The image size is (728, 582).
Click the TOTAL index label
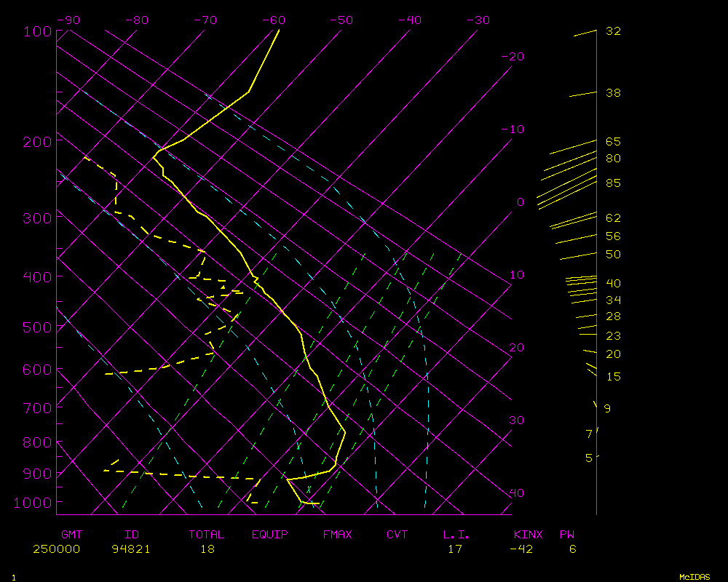point(206,535)
